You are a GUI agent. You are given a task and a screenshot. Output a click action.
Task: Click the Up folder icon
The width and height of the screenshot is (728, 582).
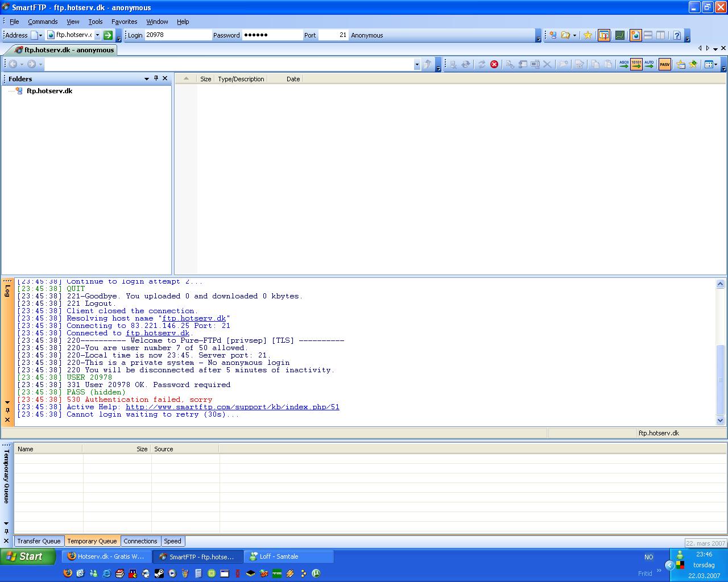427,64
